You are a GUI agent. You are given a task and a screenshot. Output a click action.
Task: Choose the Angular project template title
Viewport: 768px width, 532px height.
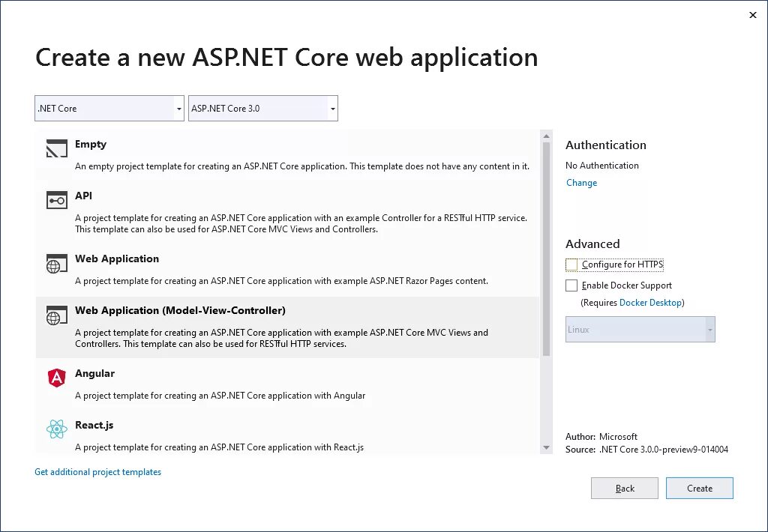94,373
